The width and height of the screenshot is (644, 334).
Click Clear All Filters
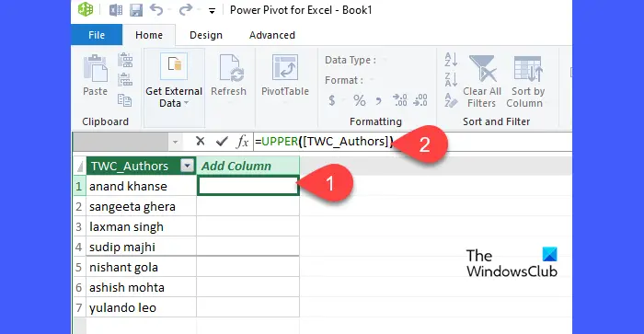pos(482,81)
